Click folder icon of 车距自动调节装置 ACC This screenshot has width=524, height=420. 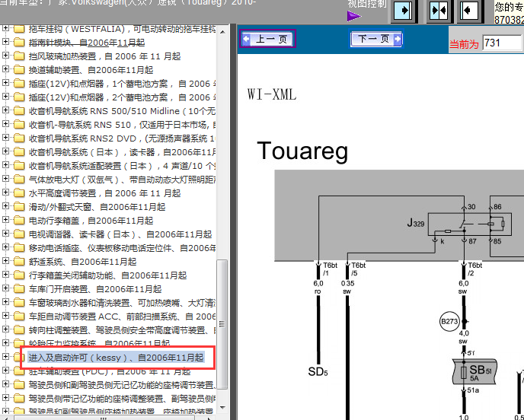(19, 317)
